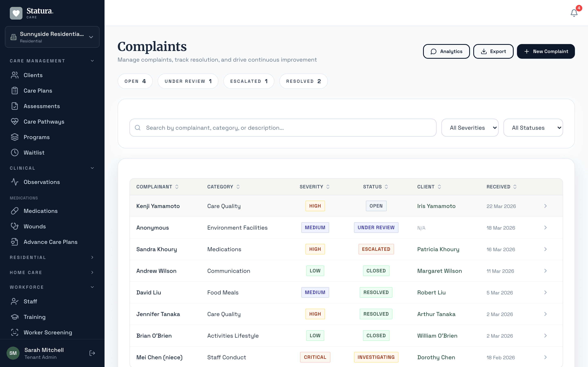588x367 pixels.
Task: Open the All Severities dropdown
Action: point(470,127)
